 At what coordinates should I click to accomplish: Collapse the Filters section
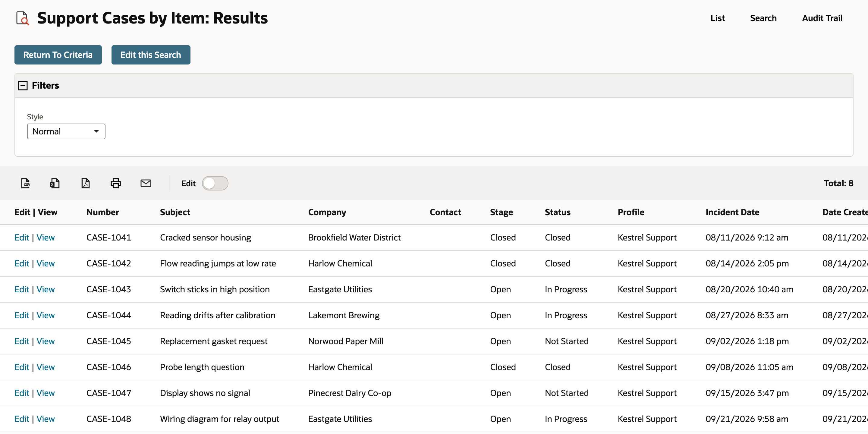pyautogui.click(x=23, y=86)
